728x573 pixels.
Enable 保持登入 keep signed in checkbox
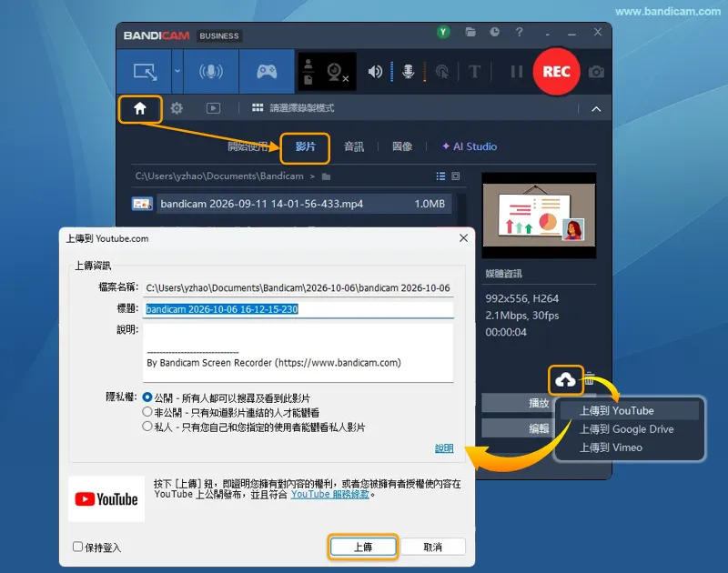pyautogui.click(x=77, y=547)
